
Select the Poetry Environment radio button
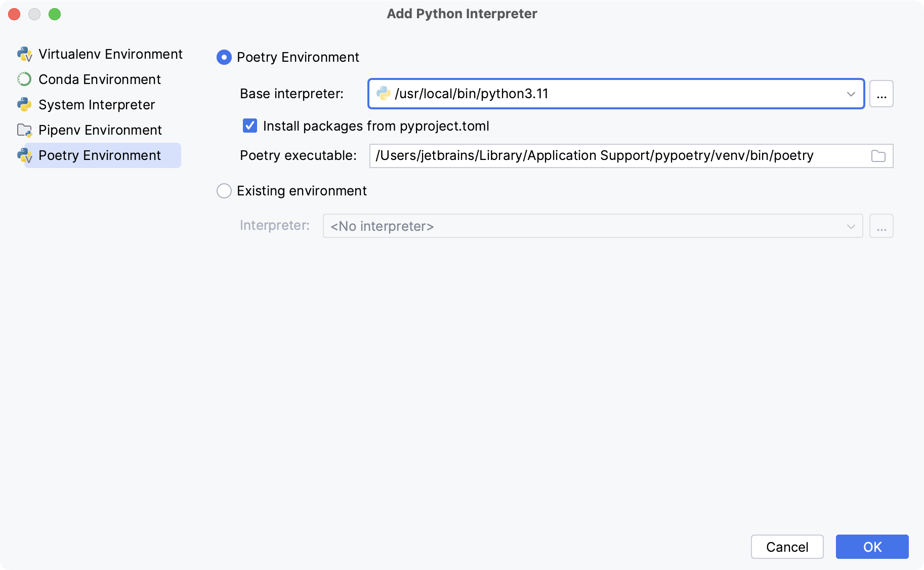pos(224,57)
